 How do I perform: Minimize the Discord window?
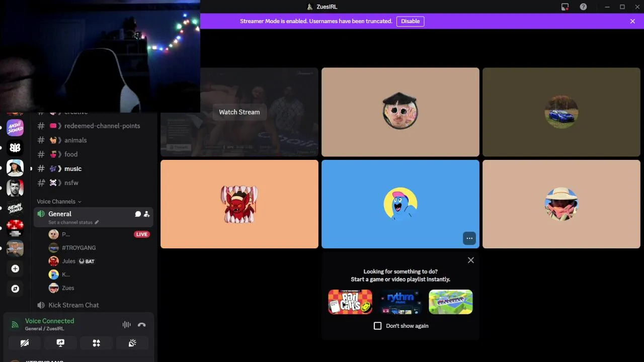607,7
